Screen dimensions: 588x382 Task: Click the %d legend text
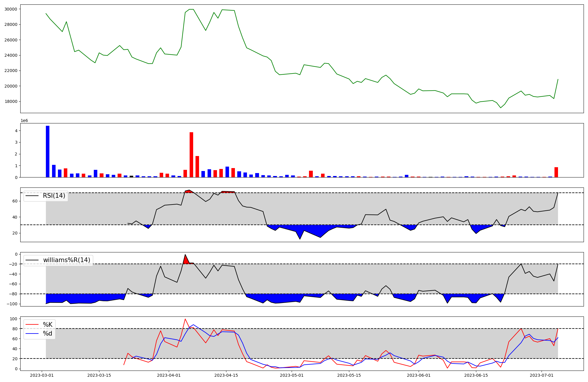pyautogui.click(x=48, y=334)
